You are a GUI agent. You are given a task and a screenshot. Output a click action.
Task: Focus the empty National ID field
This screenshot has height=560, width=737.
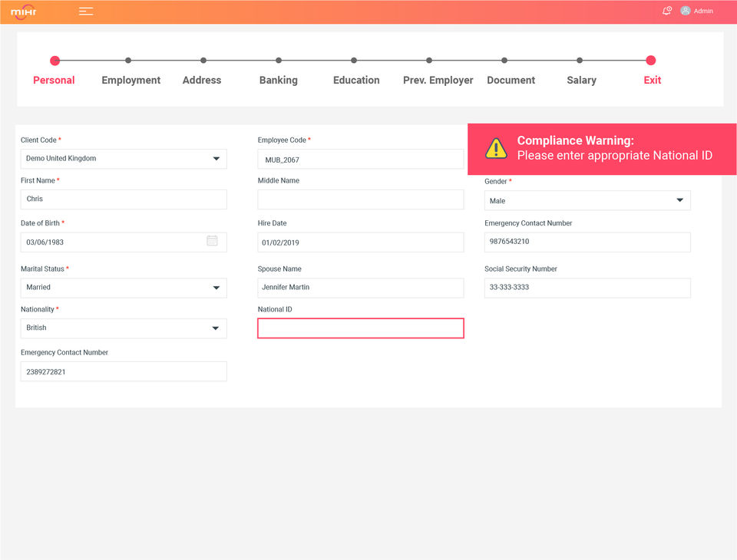(x=360, y=328)
